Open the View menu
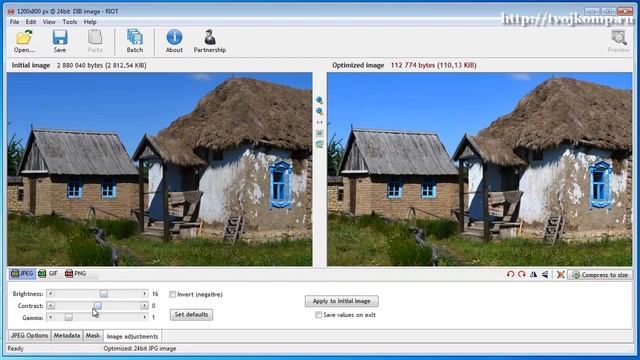The width and height of the screenshot is (640, 360). coord(49,22)
